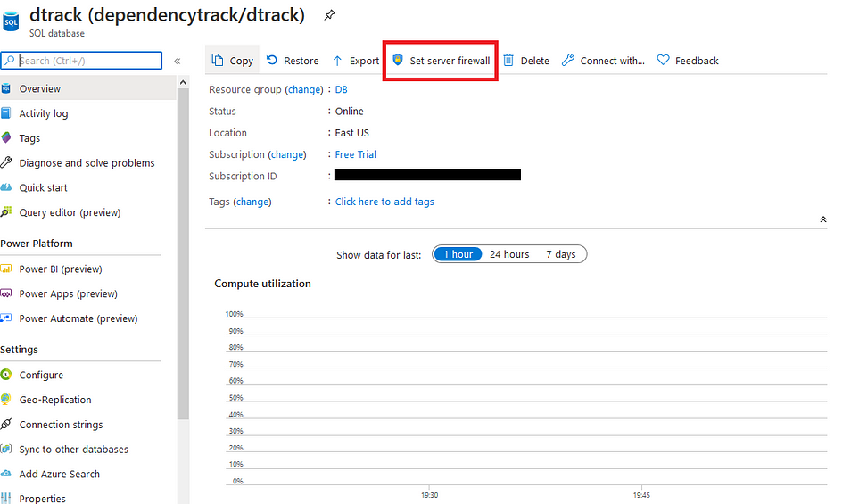Open Sync to other databases
The height and width of the screenshot is (504, 859).
pyautogui.click(x=73, y=450)
